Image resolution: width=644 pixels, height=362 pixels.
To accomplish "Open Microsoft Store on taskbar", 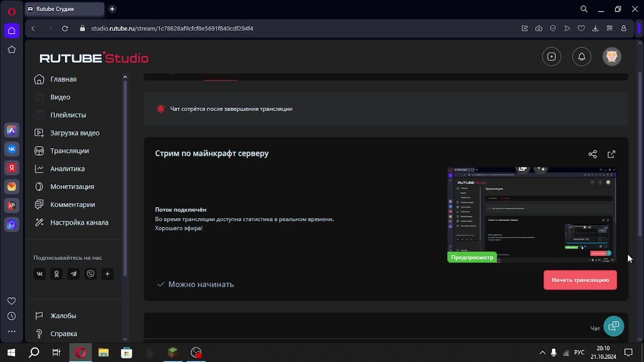I will point(127,352).
